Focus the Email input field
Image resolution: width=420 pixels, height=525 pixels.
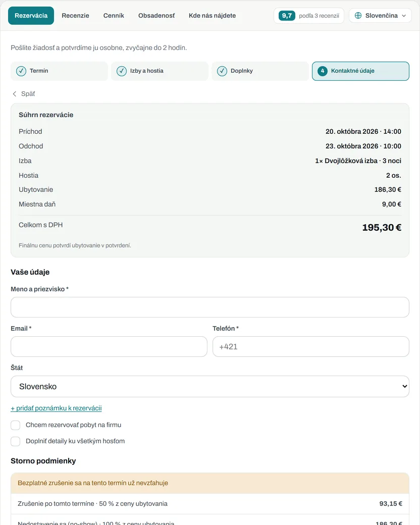pyautogui.click(x=109, y=346)
